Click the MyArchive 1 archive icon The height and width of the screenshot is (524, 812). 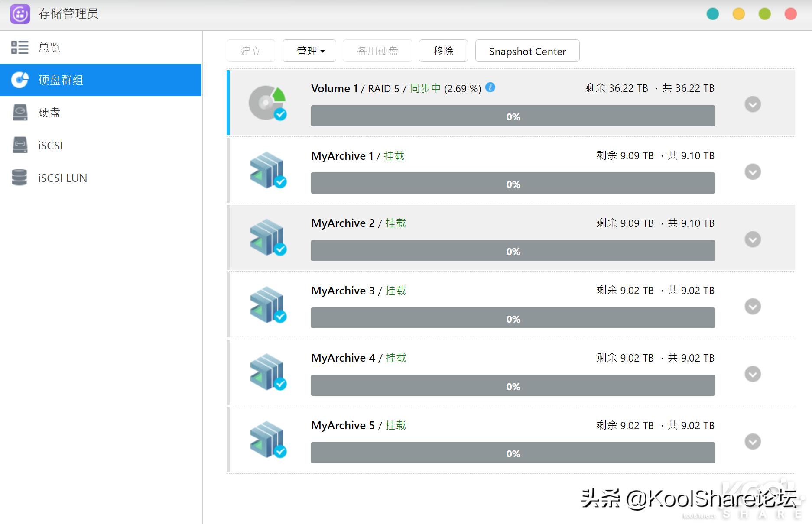tap(267, 170)
